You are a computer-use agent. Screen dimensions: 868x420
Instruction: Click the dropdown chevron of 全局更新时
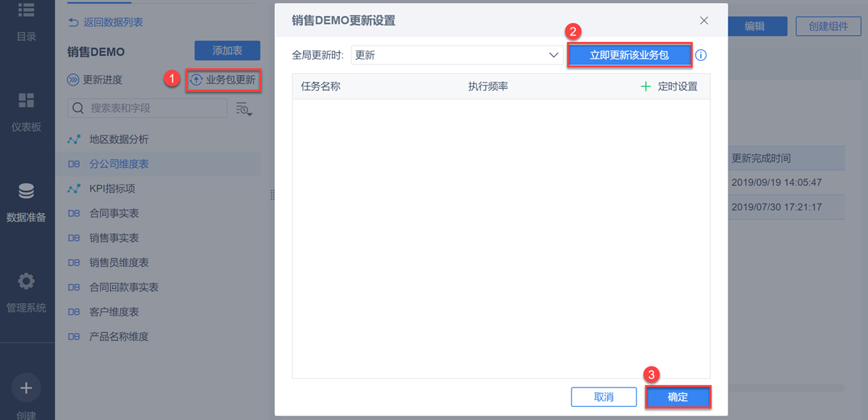553,55
